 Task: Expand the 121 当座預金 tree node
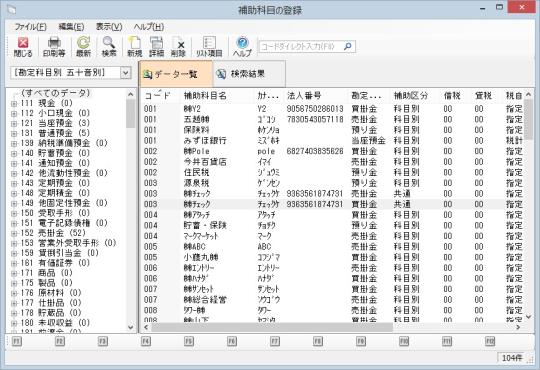(x=14, y=124)
